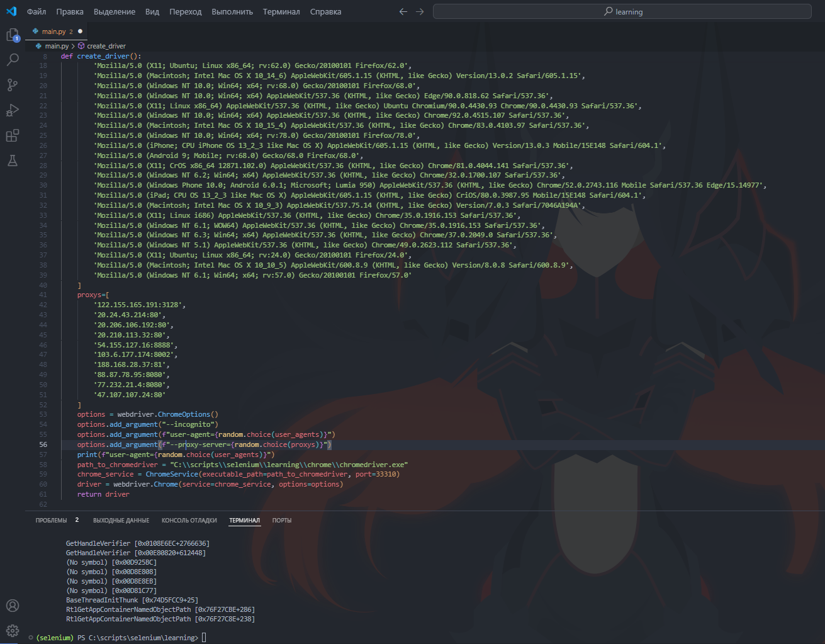Open the Extensions view icon
The width and height of the screenshot is (825, 644).
tap(13, 135)
